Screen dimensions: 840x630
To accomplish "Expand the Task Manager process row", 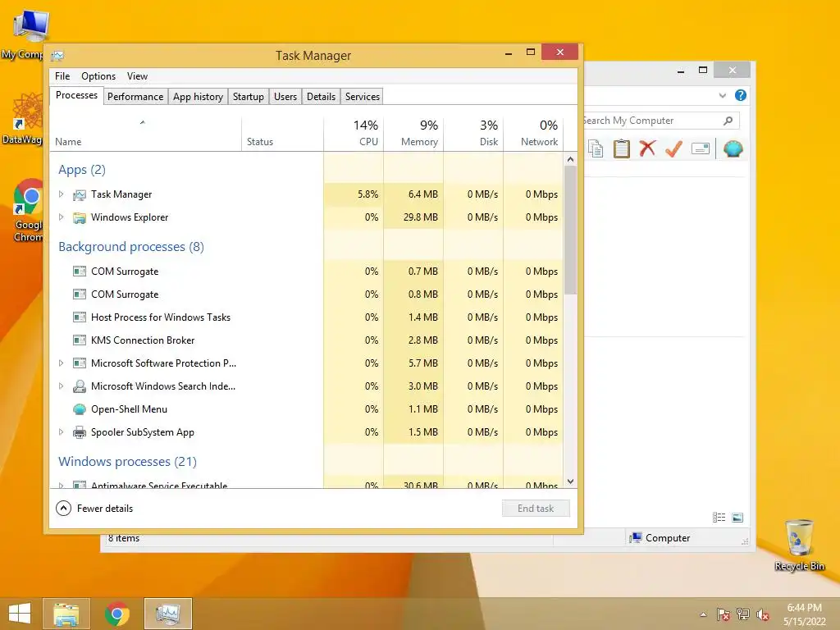I will [61, 194].
